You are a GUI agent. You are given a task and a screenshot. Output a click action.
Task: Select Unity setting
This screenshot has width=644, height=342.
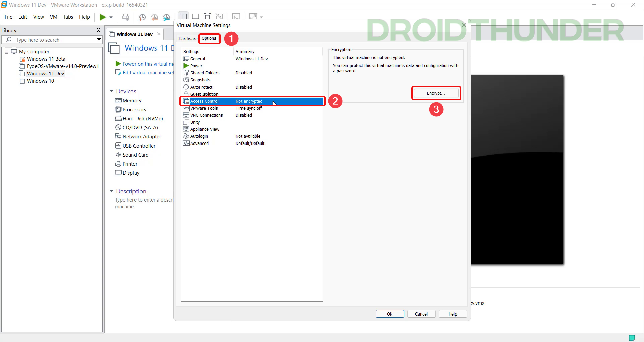click(x=195, y=122)
